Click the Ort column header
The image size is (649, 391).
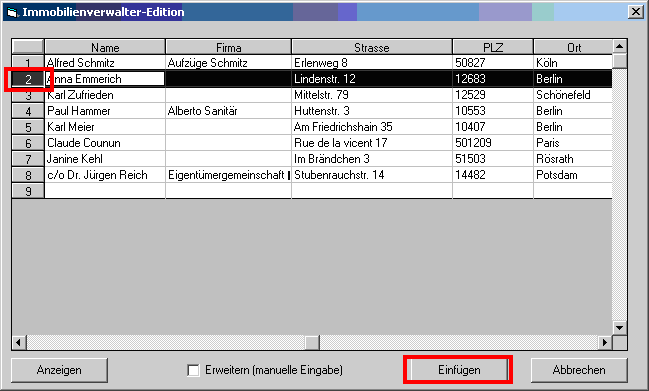(573, 47)
